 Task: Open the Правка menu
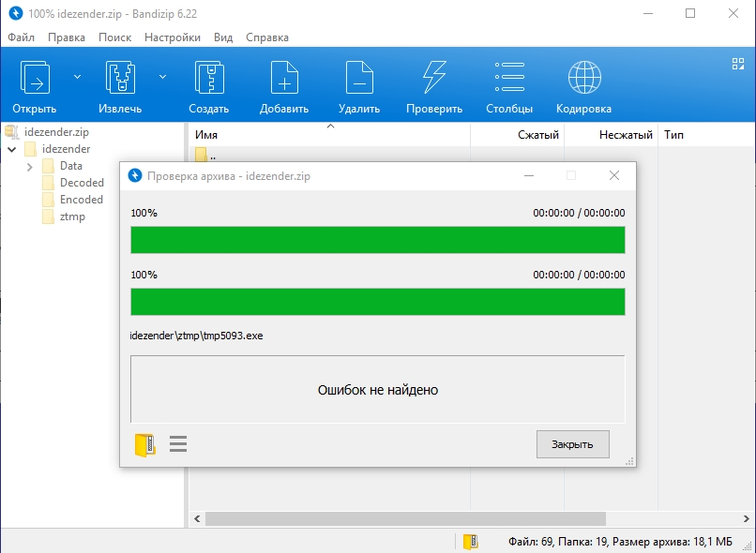click(x=67, y=37)
